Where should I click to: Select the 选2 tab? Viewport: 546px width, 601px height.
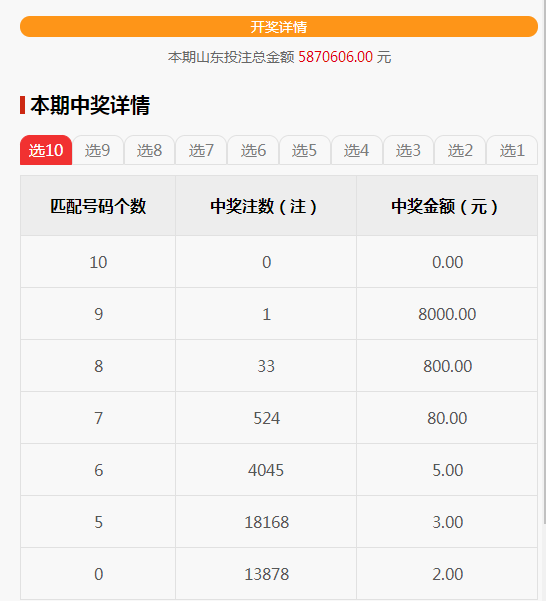(460, 150)
